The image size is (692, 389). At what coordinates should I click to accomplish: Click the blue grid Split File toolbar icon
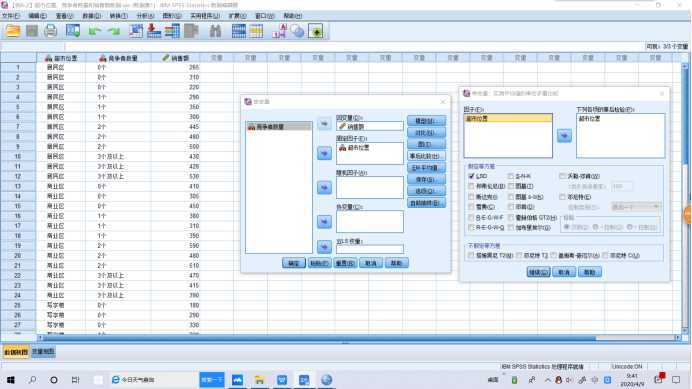pyautogui.click(x=239, y=31)
